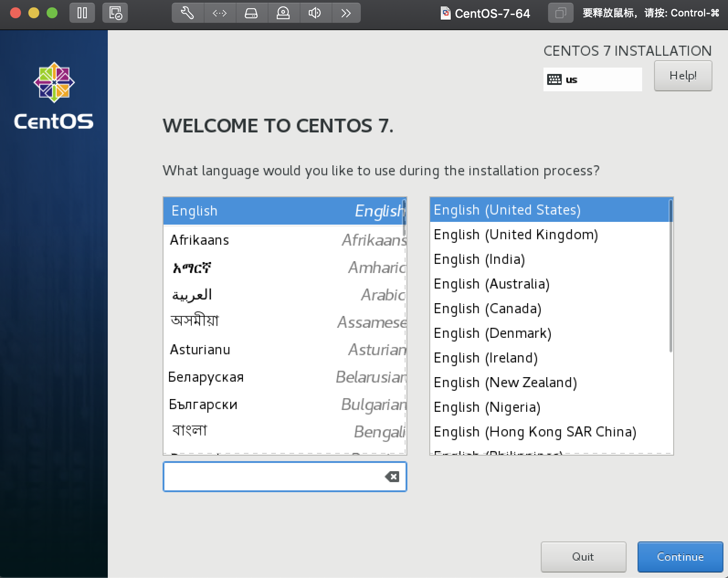Select Amharic language row
The height and width of the screenshot is (578, 728).
(x=285, y=268)
